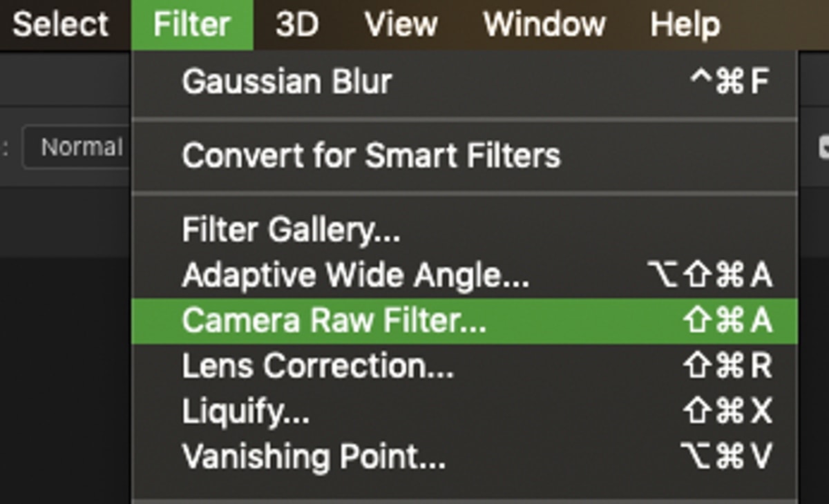Image resolution: width=829 pixels, height=504 pixels.
Task: Choose Lens Correction from the list
Action: (x=464, y=367)
